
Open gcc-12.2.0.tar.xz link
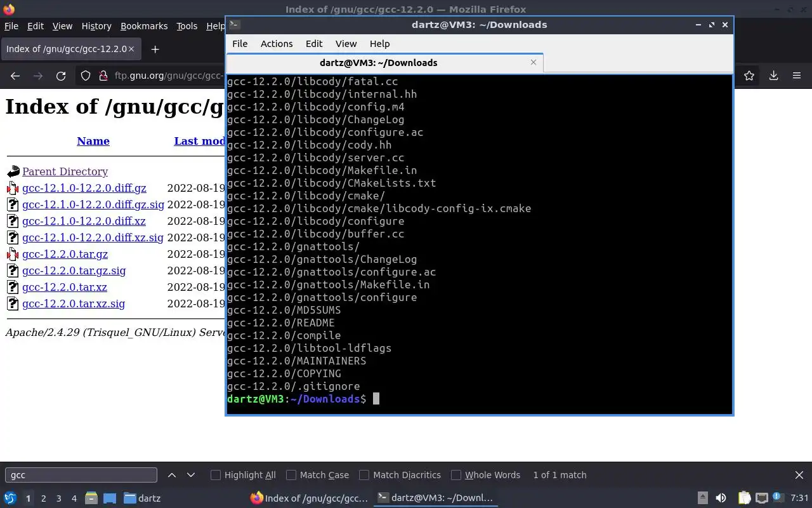click(x=64, y=287)
